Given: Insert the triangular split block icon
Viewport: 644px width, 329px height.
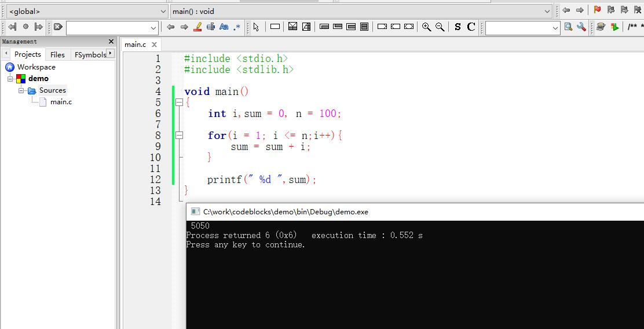Looking at the screenshot, I should tap(306, 27).
